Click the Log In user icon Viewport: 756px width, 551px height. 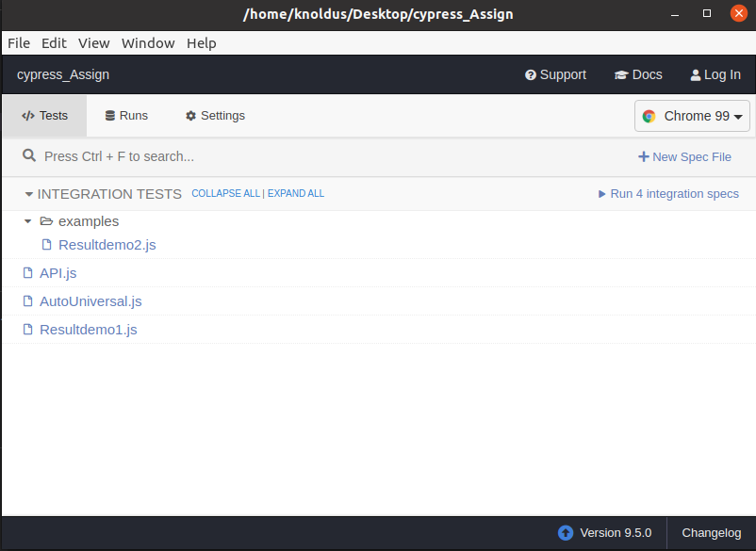pyautogui.click(x=696, y=75)
